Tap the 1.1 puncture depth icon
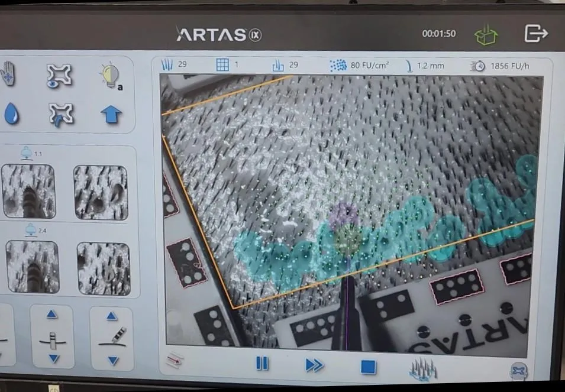Screen dimensions: 565x392 (26, 153)
